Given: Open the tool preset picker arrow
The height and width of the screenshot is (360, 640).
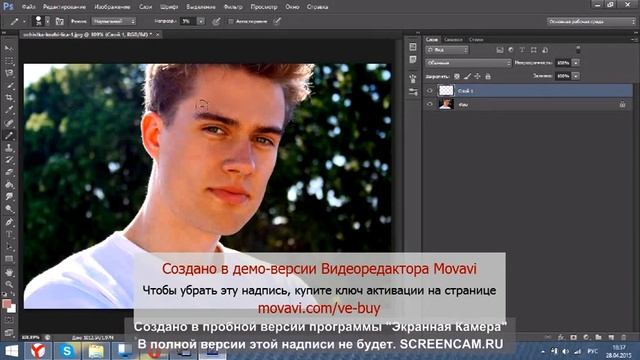Looking at the screenshot, I should pyautogui.click(x=24, y=21).
